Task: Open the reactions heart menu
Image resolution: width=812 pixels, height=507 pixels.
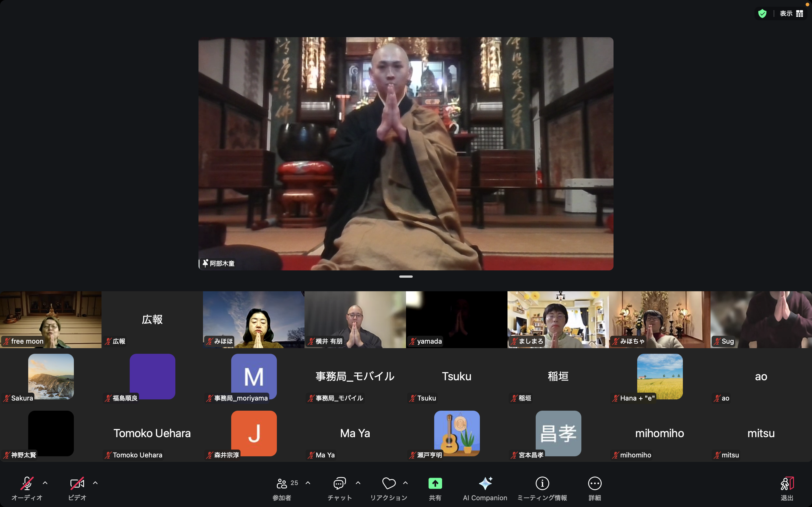Action: pos(389,483)
